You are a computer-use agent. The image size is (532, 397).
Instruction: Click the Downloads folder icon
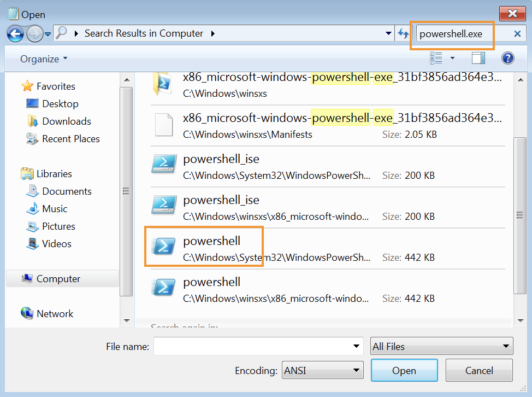point(33,121)
